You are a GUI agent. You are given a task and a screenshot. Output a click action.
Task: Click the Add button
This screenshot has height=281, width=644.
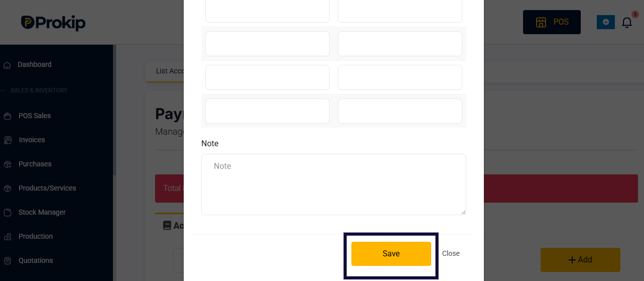(x=580, y=260)
